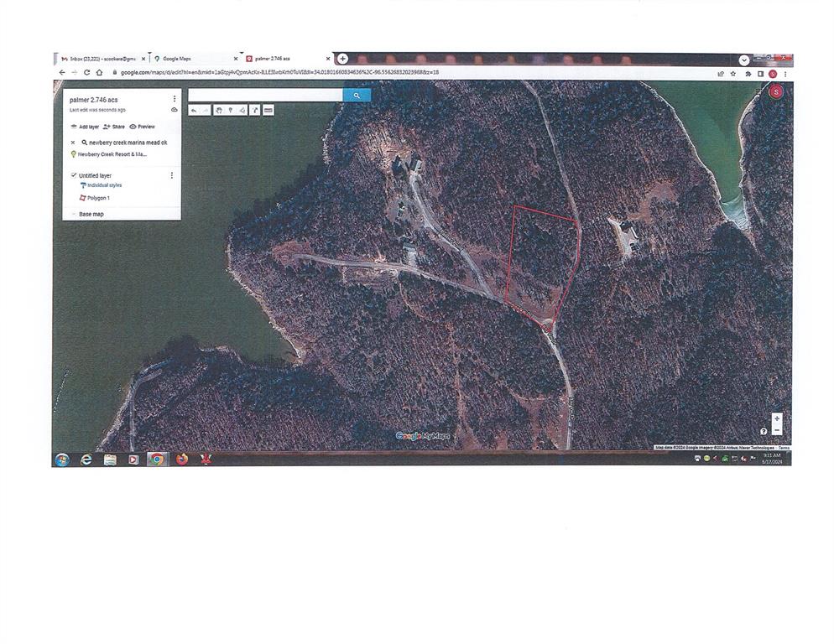Click the blue map search button

(357, 96)
